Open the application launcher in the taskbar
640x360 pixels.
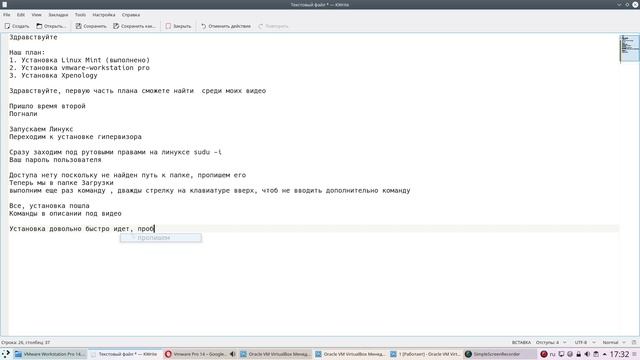[x=5, y=354]
